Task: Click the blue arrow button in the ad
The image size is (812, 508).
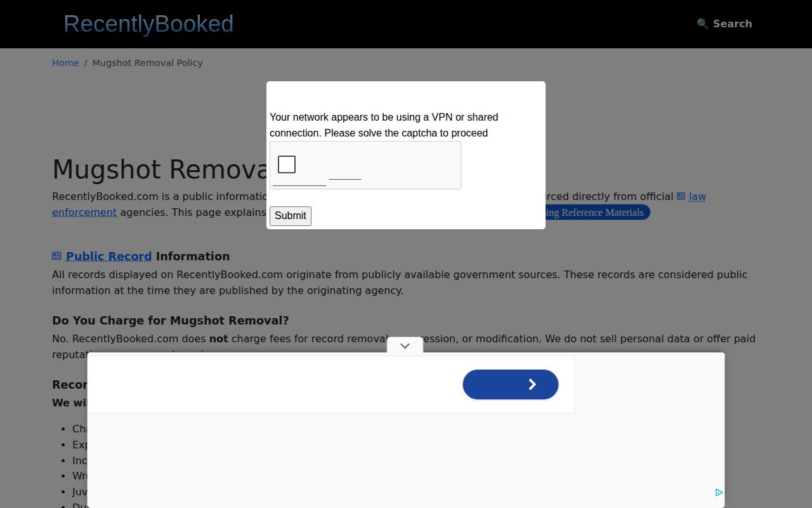Action: [511, 384]
